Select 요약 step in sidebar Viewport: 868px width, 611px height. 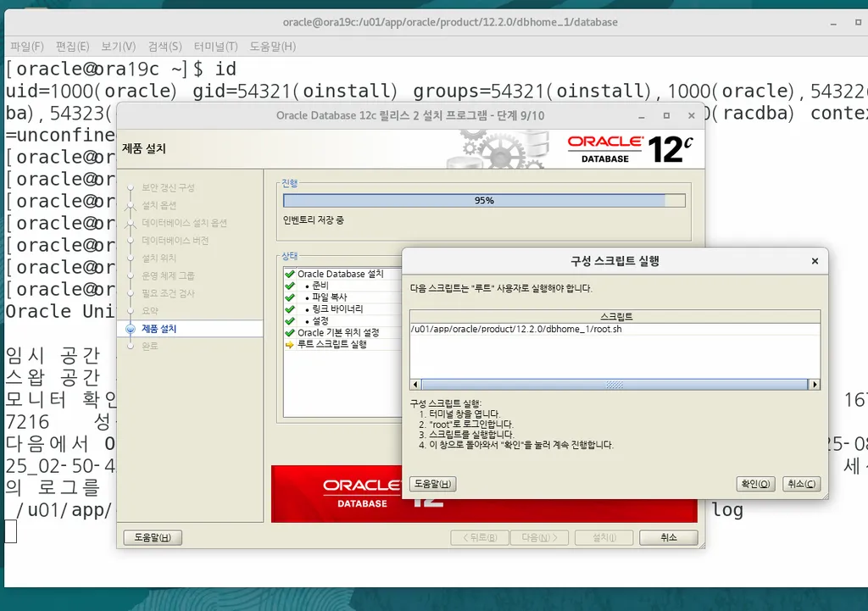point(150,311)
